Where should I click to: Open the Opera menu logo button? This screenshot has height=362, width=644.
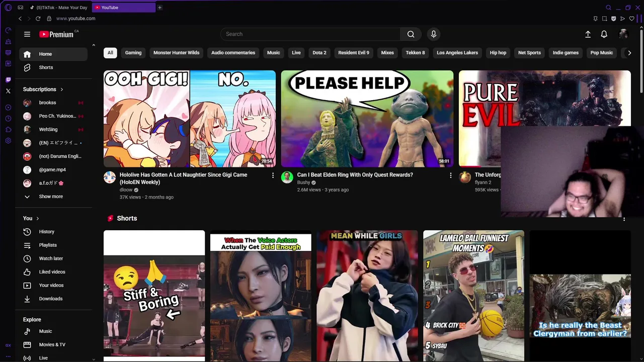click(8, 8)
